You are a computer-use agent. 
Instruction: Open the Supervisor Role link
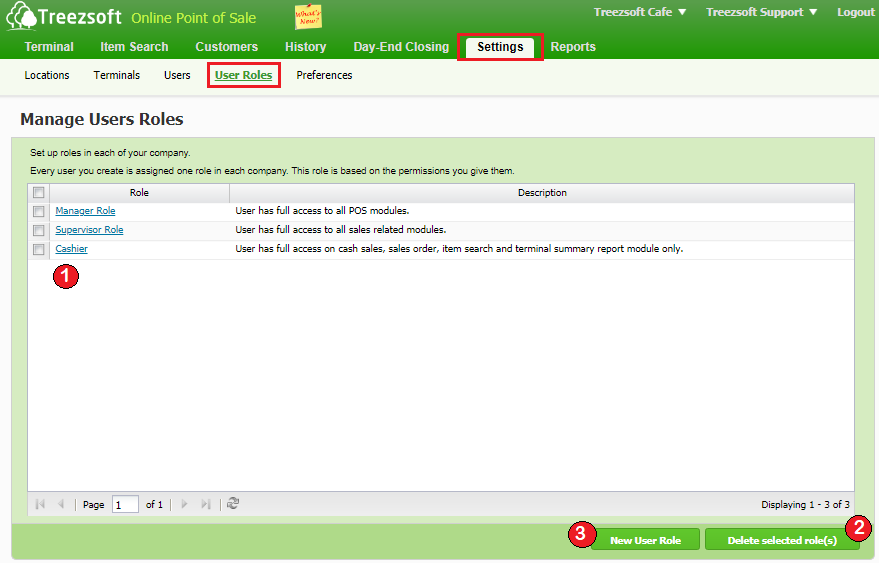coord(89,230)
